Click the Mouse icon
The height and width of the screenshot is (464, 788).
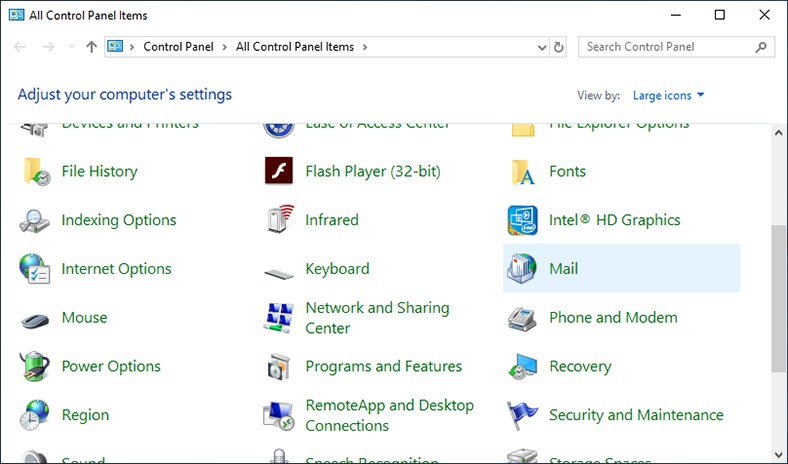(x=35, y=320)
